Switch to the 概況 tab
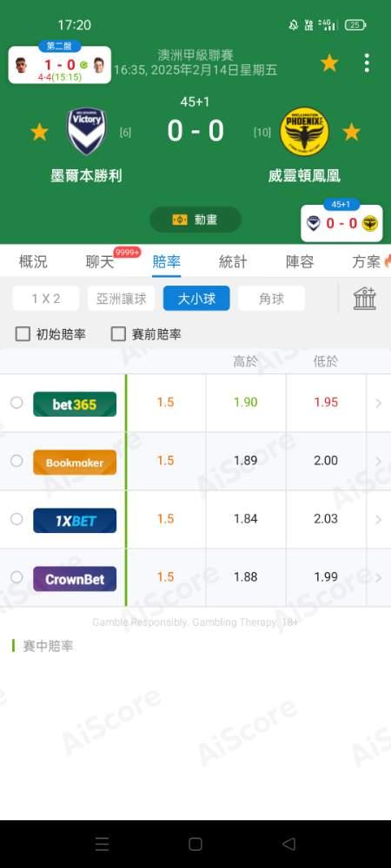The image size is (391, 868). [33, 262]
